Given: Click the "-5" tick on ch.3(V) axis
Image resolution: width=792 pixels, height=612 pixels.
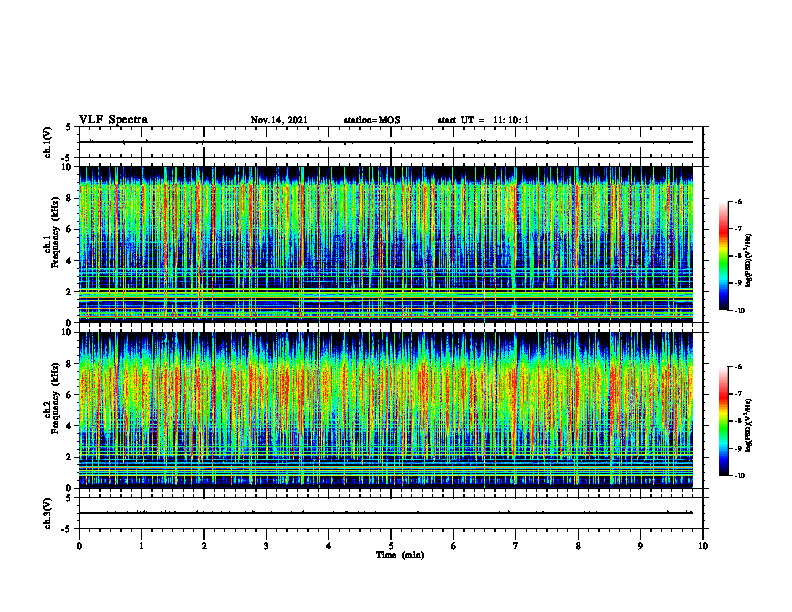Looking at the screenshot, I should pos(67,529).
